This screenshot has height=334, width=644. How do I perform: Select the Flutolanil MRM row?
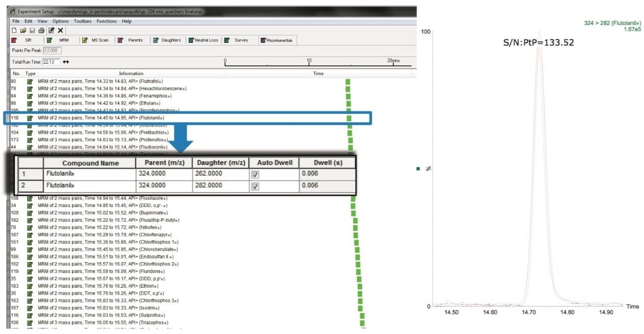point(102,118)
